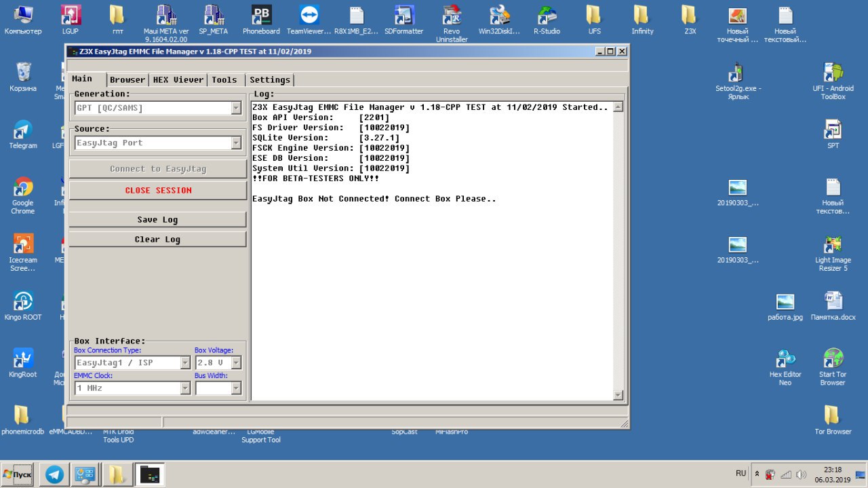This screenshot has height=488, width=868.
Task: Open the Tor Browser folder icon
Action: (833, 419)
